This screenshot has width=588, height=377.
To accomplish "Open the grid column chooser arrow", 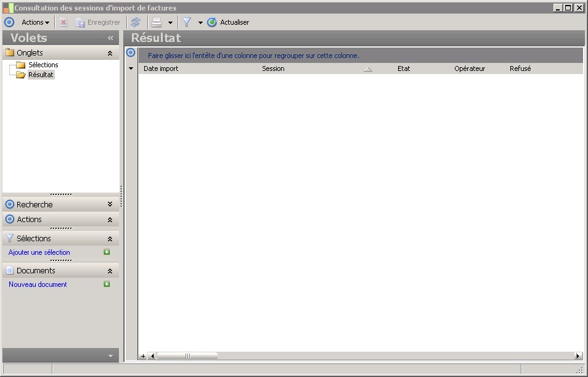I will pos(131,68).
